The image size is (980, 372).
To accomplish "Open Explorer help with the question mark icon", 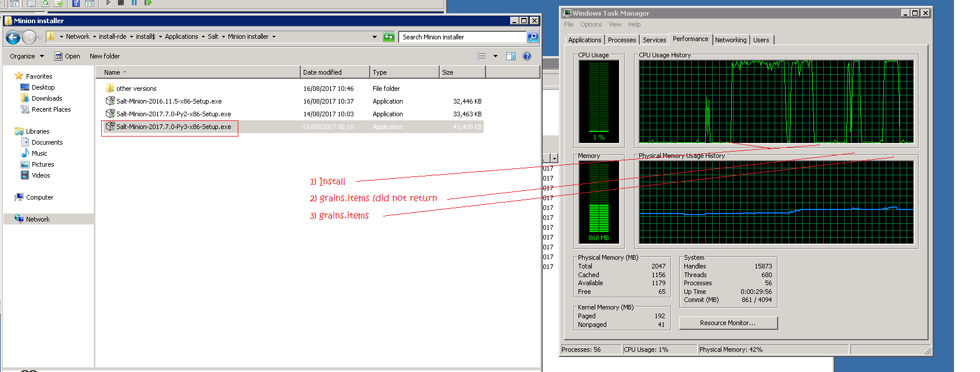I will pyautogui.click(x=527, y=56).
